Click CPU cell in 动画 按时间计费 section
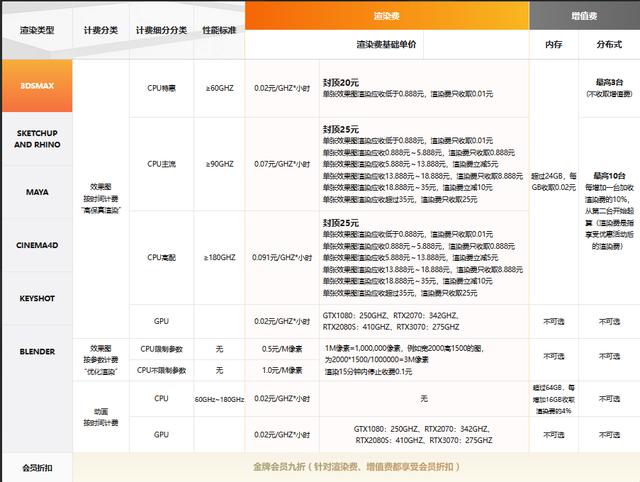This screenshot has width=640, height=482. coord(161,398)
